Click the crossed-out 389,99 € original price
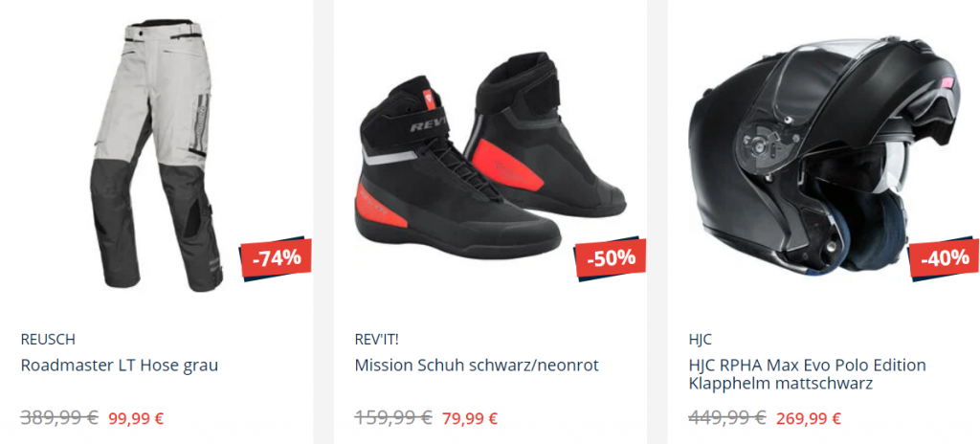 pos(59,417)
